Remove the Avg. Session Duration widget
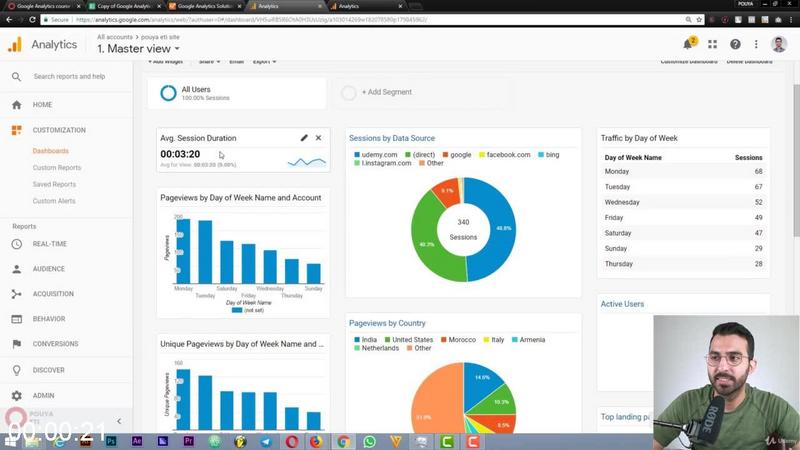Viewport: 800px width, 450px height. pyautogui.click(x=318, y=138)
